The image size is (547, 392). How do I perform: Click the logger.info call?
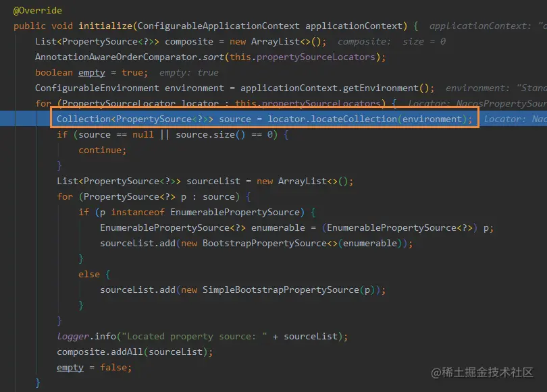pos(86,337)
